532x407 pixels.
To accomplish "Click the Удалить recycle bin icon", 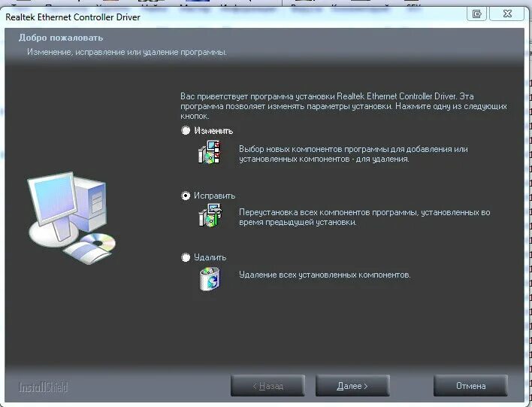I will coord(210,279).
